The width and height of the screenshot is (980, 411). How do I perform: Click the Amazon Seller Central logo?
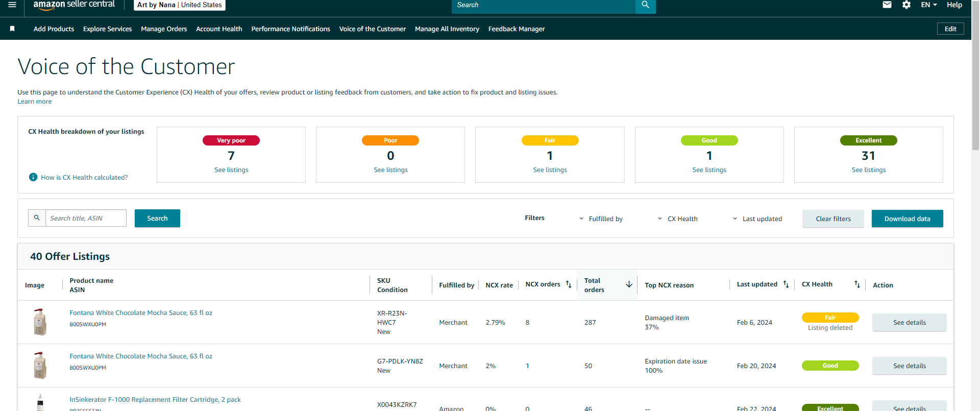[x=74, y=5]
